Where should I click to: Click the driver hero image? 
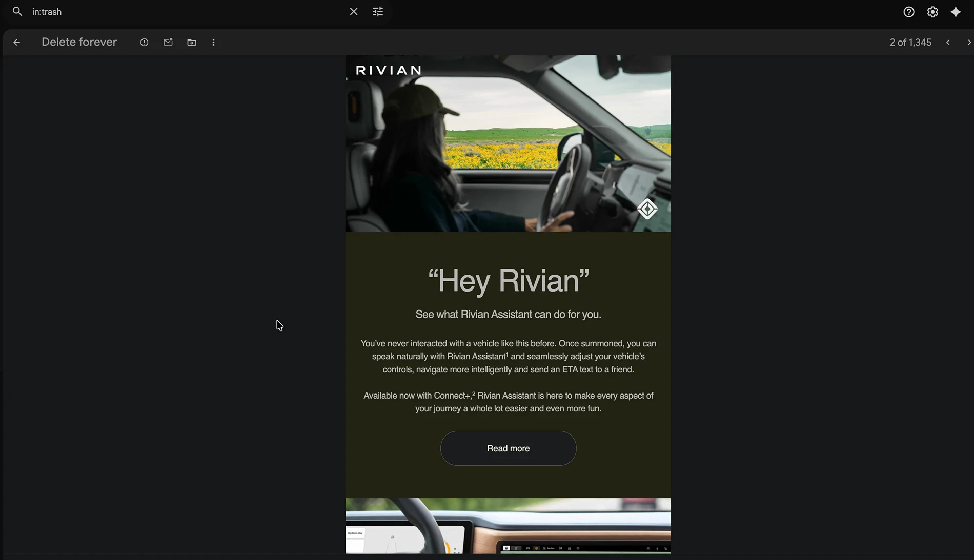pos(508,143)
